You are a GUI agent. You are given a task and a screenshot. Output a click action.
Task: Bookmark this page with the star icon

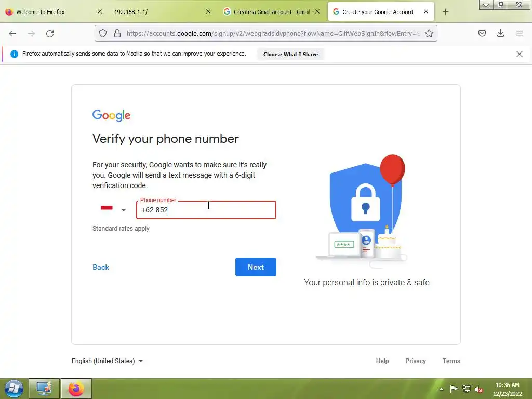429,33
